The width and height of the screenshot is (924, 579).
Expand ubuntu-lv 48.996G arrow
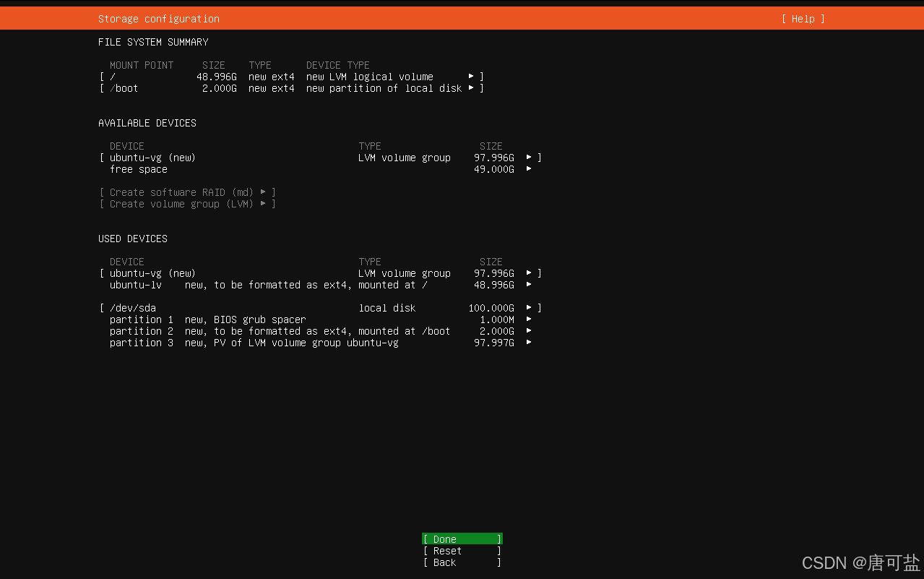529,285
